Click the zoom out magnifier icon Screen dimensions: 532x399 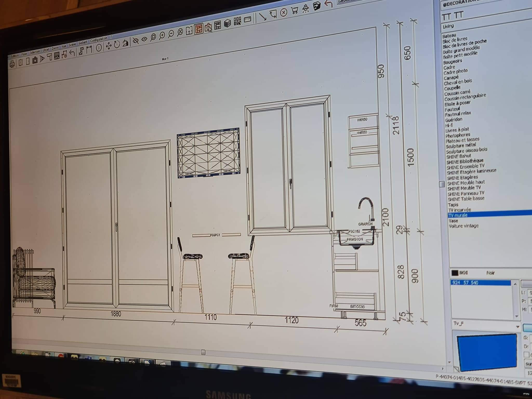click(171, 34)
